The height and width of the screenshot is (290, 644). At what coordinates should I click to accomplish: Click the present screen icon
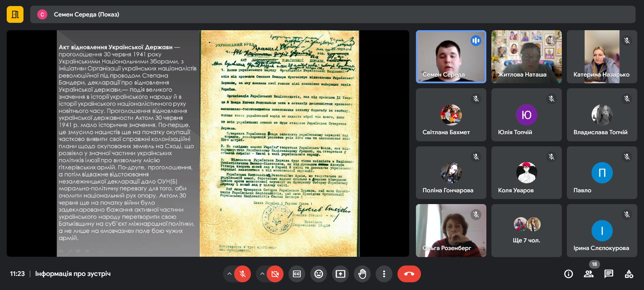tap(340, 274)
